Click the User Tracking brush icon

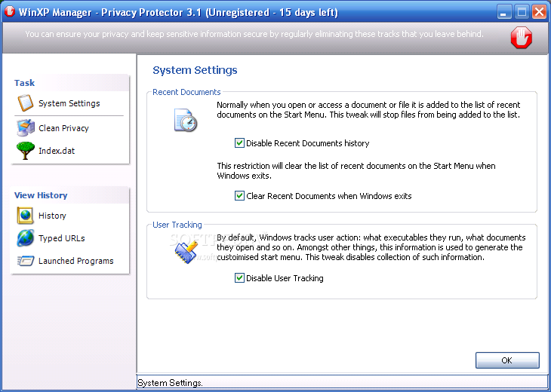[186, 253]
